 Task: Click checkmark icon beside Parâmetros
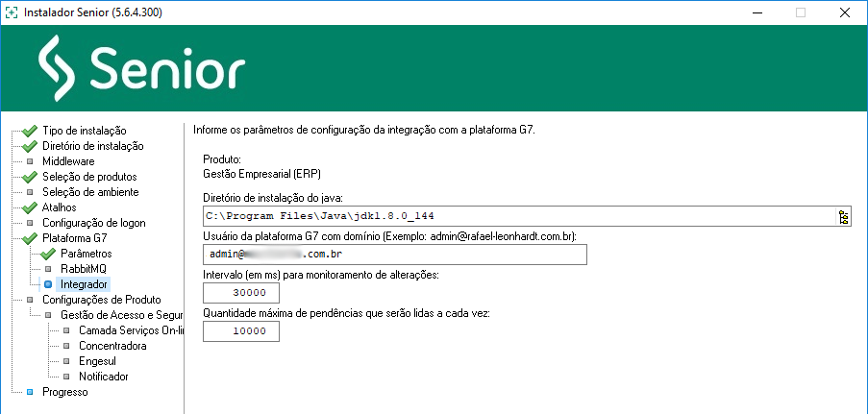[x=48, y=254]
